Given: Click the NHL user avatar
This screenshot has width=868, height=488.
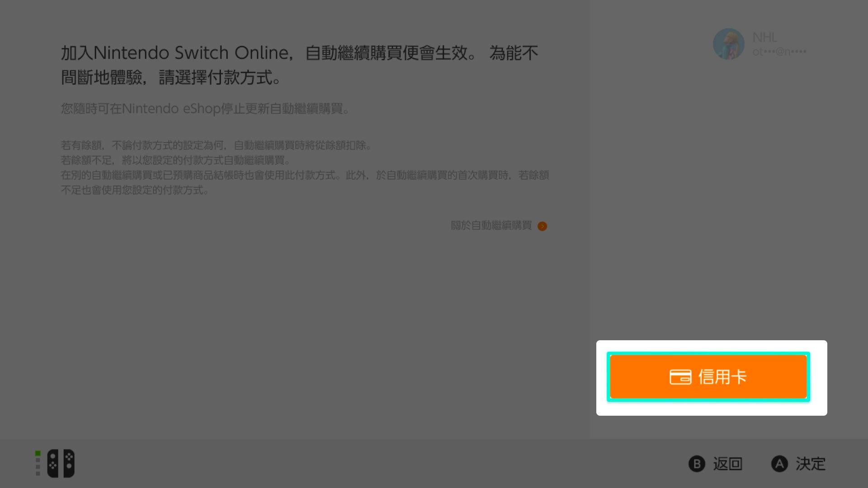Looking at the screenshot, I should 728,44.
